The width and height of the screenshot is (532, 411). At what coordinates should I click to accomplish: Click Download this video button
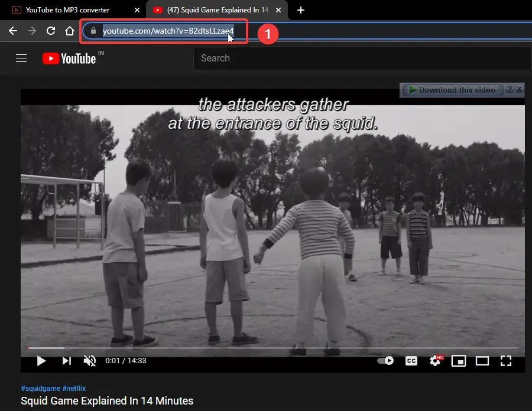[453, 90]
